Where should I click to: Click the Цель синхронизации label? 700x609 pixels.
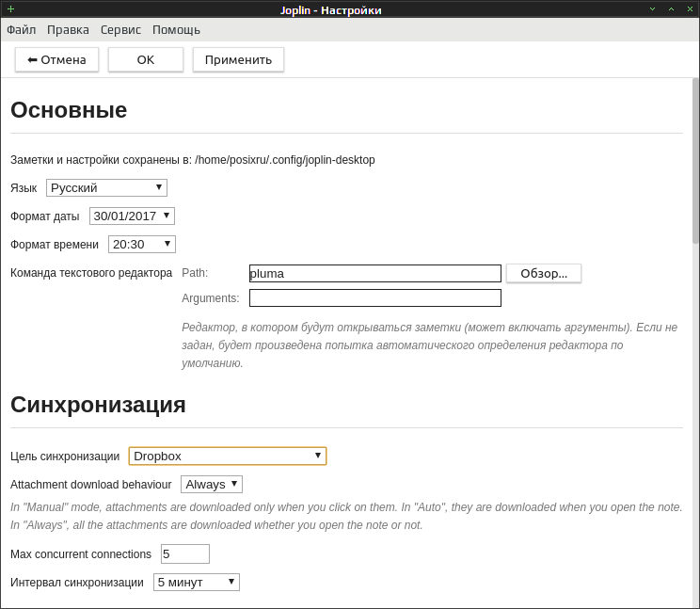65,457
